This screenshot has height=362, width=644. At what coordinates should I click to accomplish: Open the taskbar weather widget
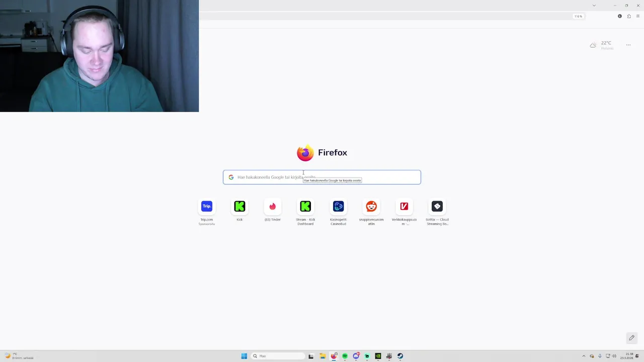(x=19, y=356)
